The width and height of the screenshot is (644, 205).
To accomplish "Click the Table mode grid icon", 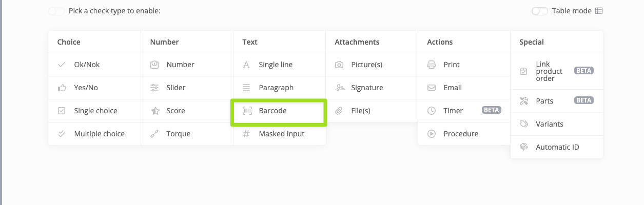I will (599, 11).
